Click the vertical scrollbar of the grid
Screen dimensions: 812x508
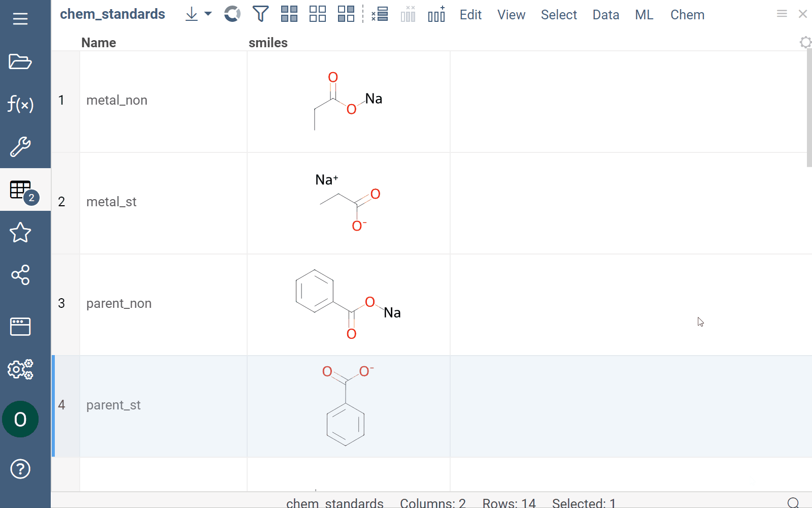pyautogui.click(x=809, y=108)
